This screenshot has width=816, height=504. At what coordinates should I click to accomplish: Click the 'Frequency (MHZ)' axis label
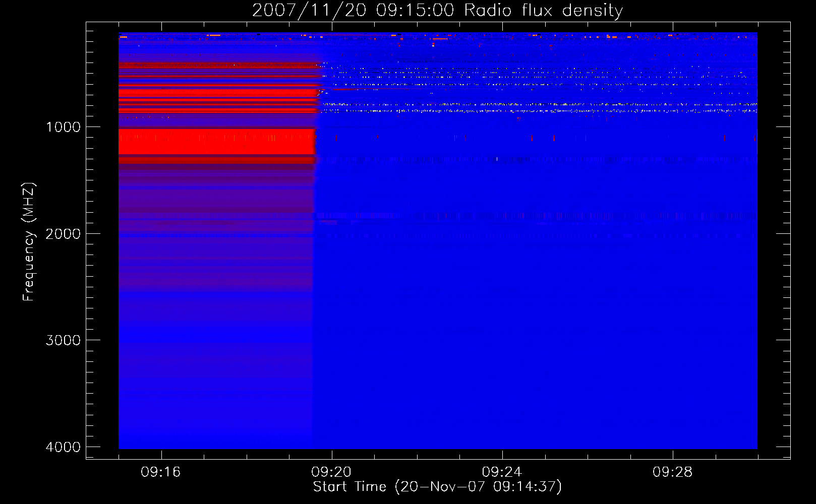pos(29,242)
